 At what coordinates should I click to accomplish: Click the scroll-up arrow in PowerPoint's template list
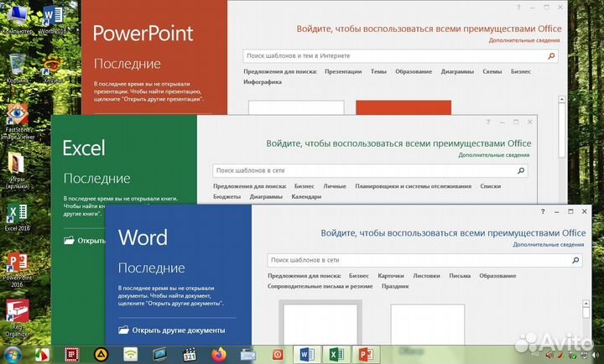click(x=561, y=99)
